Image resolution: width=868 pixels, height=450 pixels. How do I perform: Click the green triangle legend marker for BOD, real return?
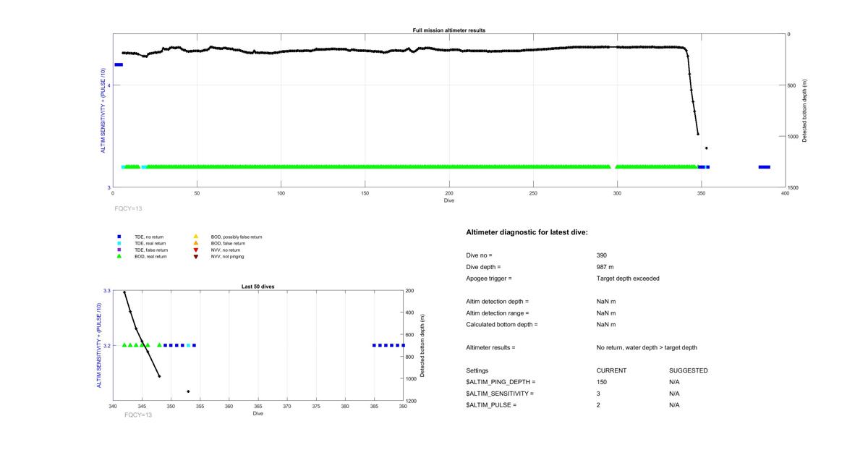(x=120, y=256)
